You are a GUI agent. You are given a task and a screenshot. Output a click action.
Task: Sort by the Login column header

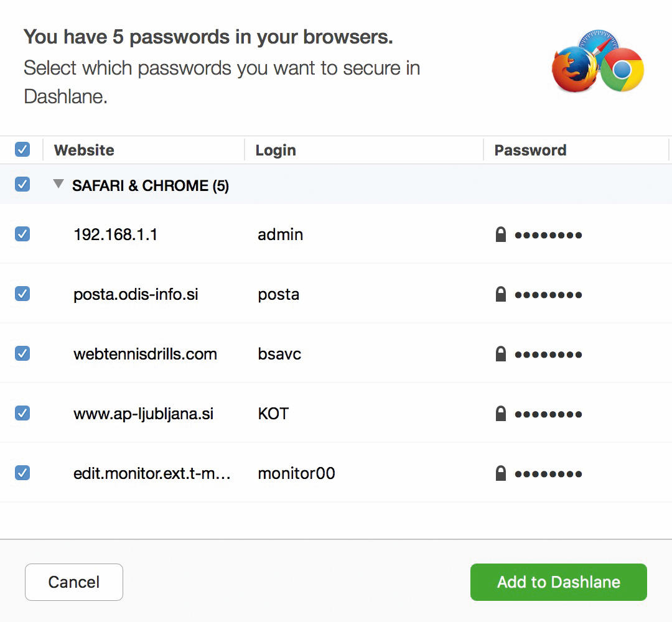point(276,151)
